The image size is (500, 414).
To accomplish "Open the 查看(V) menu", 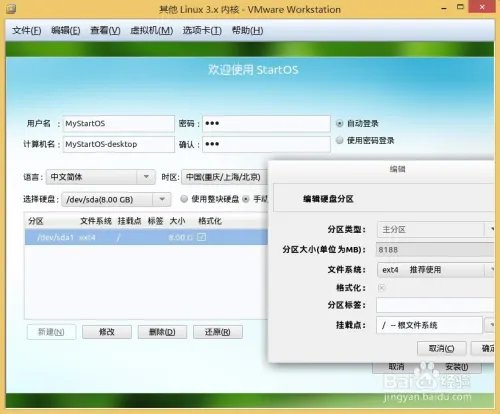I will (x=105, y=31).
